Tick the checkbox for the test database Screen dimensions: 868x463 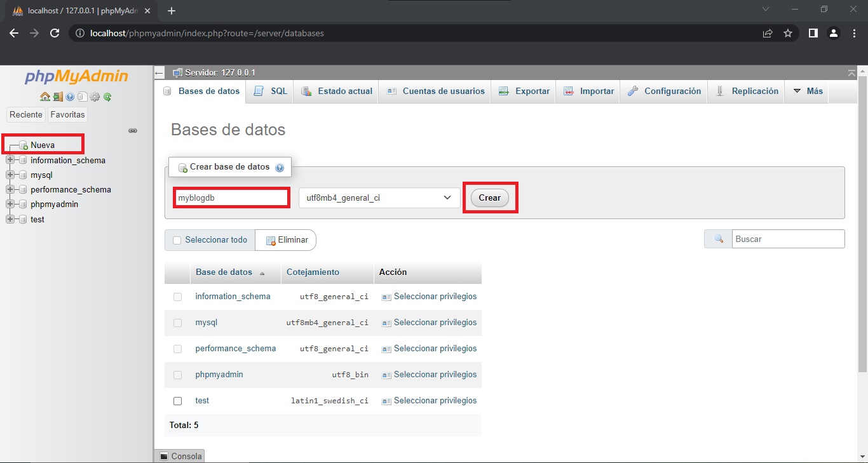pyautogui.click(x=177, y=401)
